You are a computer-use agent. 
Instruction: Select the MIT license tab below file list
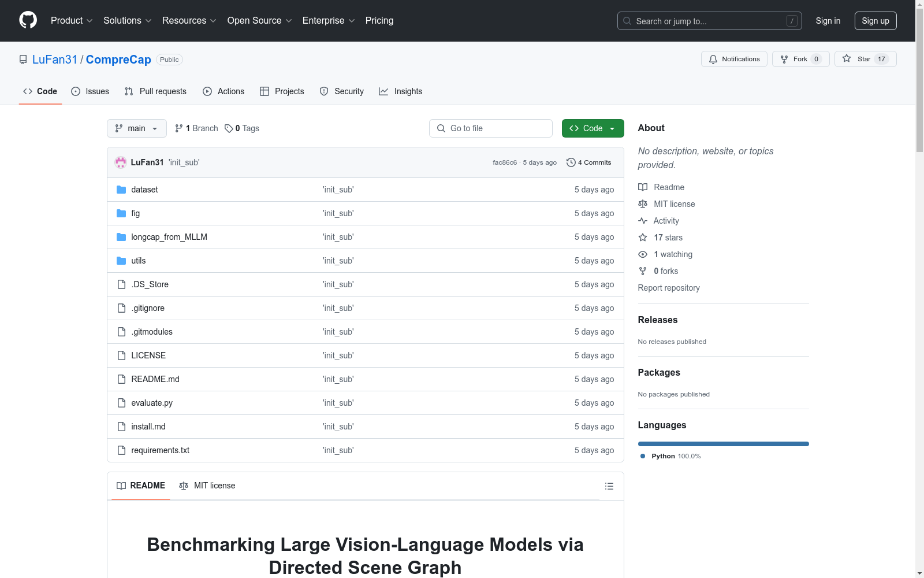coord(207,486)
